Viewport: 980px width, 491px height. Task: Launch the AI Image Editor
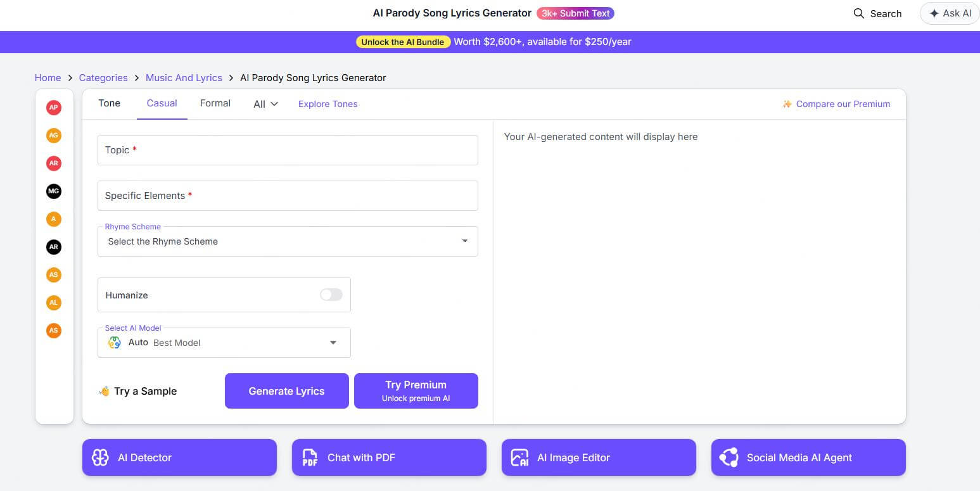point(598,457)
